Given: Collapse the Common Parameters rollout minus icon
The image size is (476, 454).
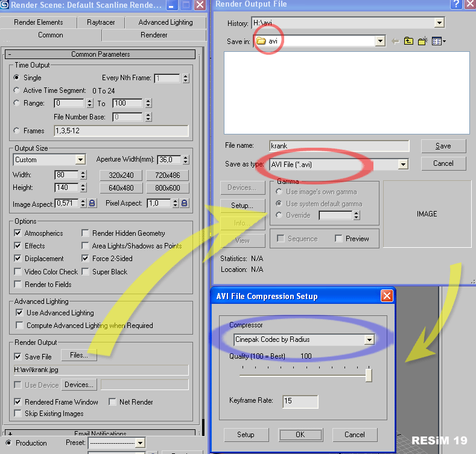Looking at the screenshot, I should coord(10,54).
